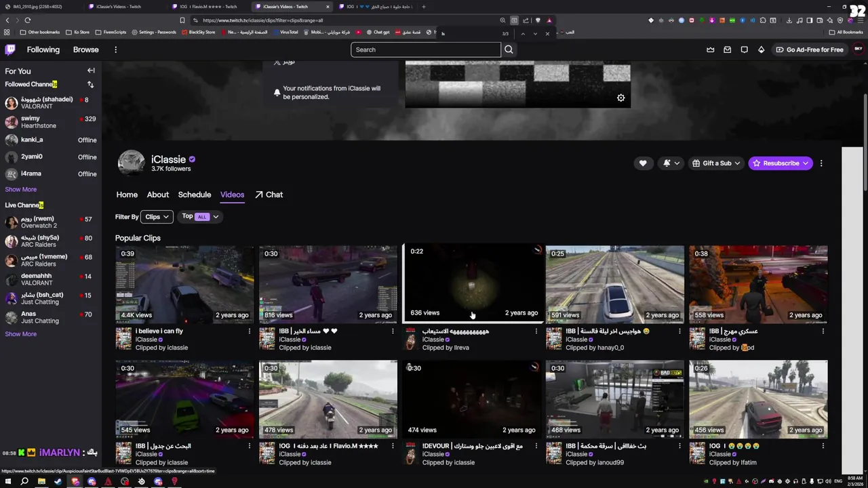The width and height of the screenshot is (868, 488).
Task: Click the browser bookmark icon in address bar
Action: pos(182,20)
